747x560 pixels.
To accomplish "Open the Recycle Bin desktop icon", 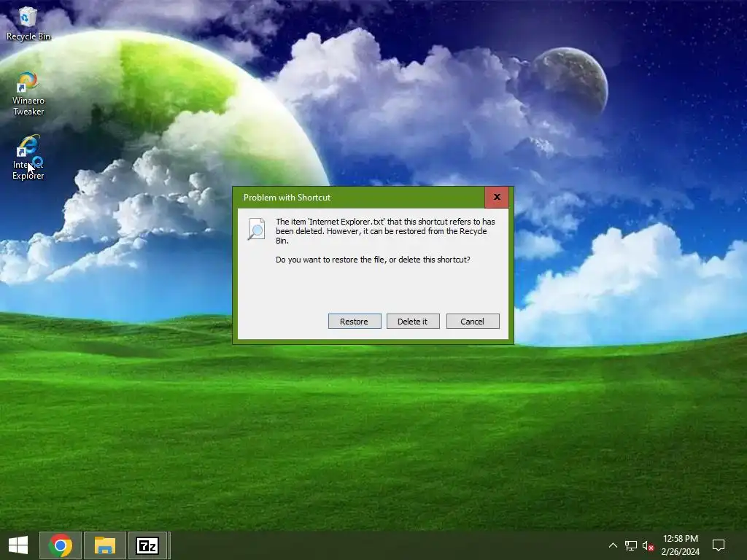I will pos(28,23).
